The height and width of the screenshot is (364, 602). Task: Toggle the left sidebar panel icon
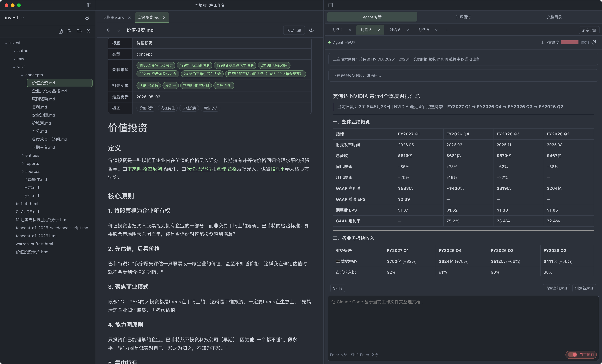pyautogui.click(x=89, y=5)
